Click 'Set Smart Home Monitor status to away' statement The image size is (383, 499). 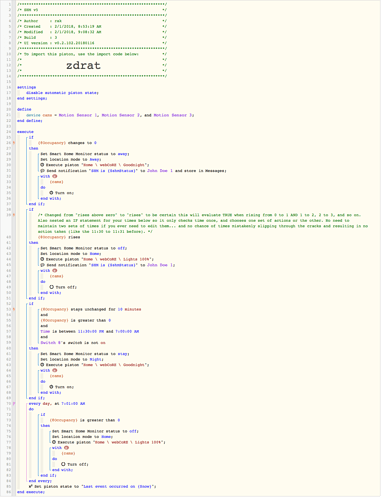[85, 154]
